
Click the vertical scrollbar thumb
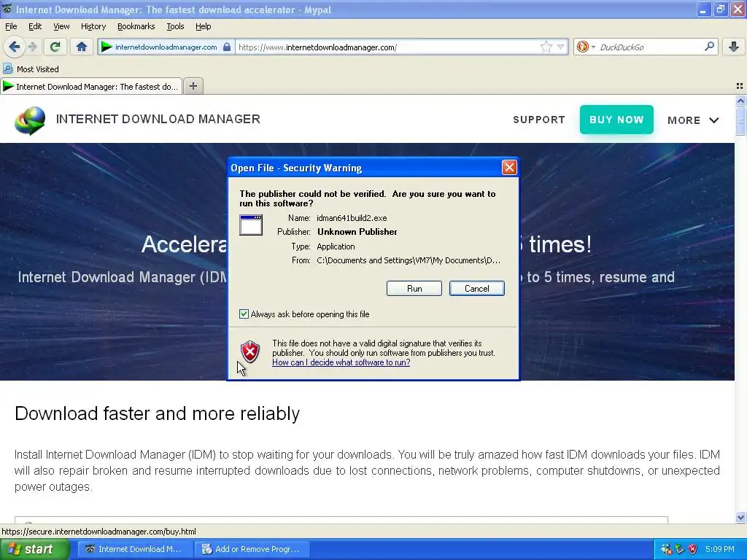[x=740, y=120]
